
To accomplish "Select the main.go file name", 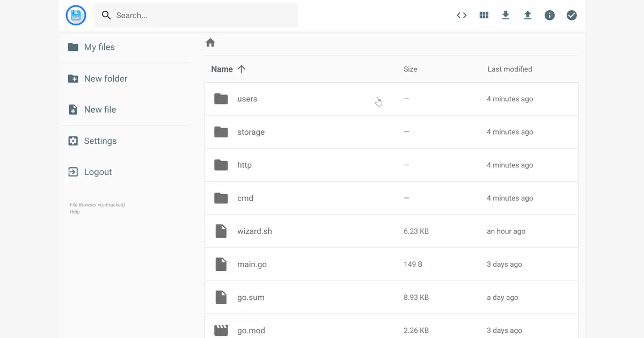I will point(252,264).
